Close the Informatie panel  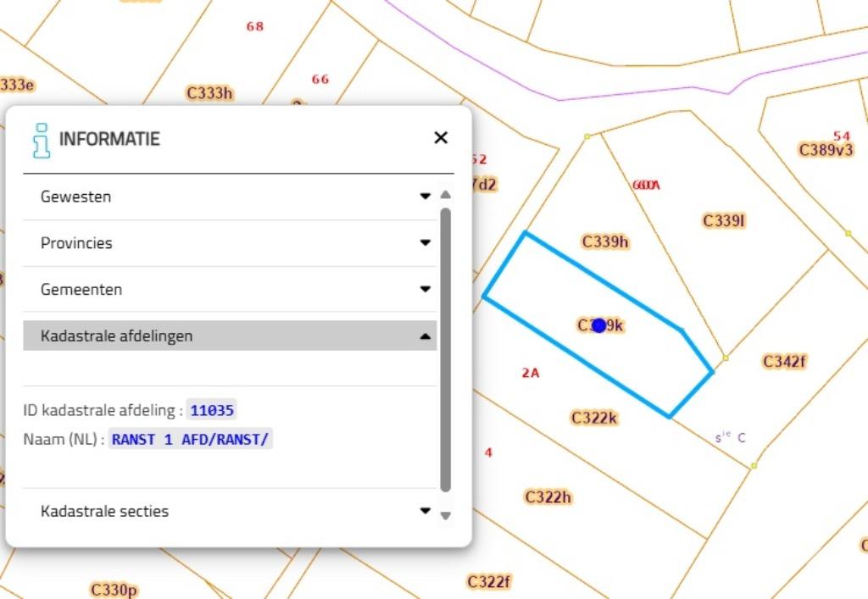coord(441,138)
